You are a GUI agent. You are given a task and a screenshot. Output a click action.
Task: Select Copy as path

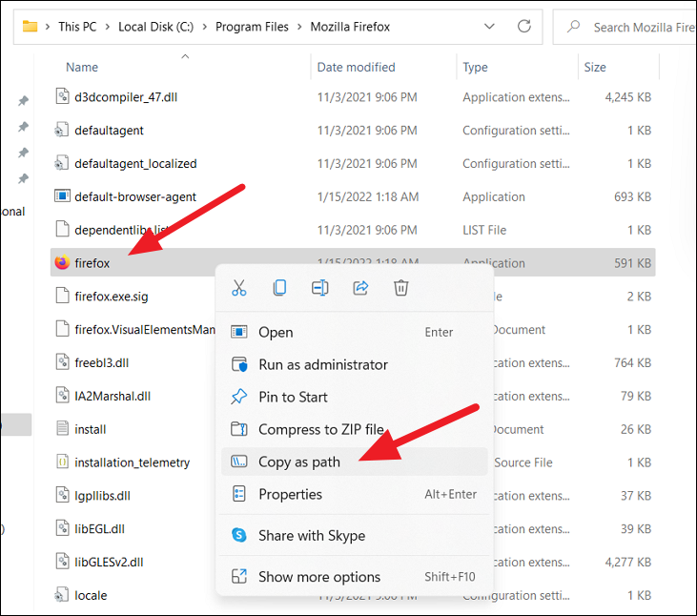coord(355,462)
